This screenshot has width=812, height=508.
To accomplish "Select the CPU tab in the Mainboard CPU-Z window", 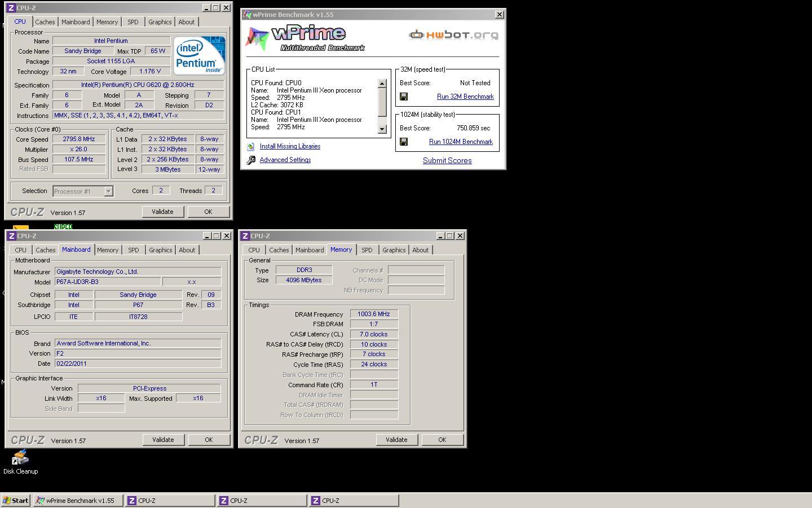I will pyautogui.click(x=21, y=250).
